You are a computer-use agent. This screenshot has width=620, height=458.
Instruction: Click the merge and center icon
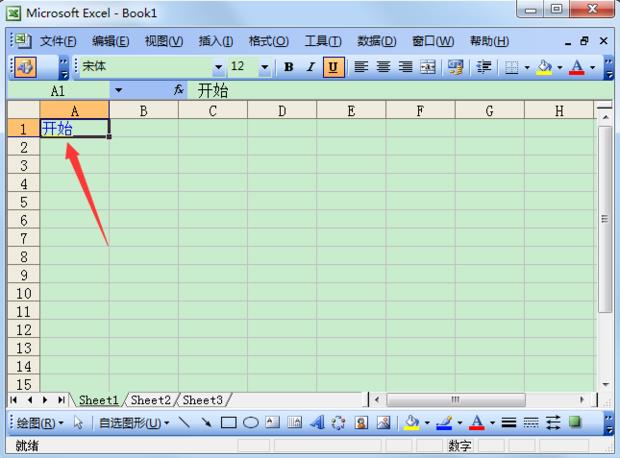pyautogui.click(x=428, y=67)
